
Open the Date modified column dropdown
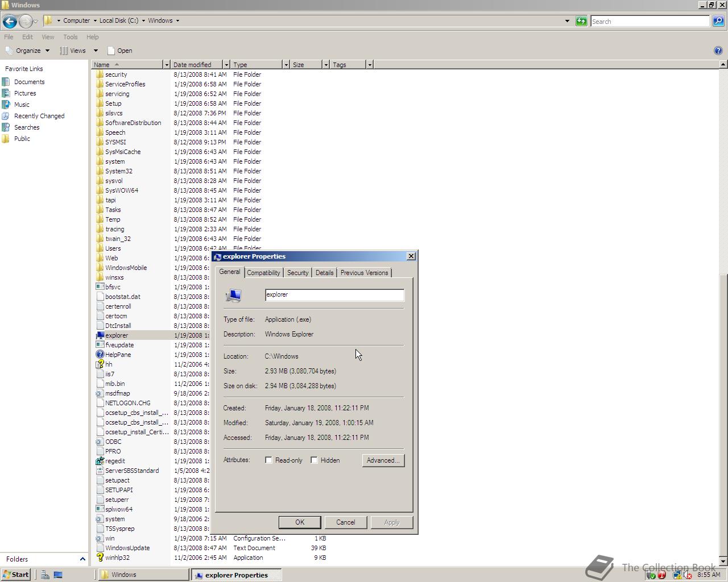pyautogui.click(x=226, y=65)
